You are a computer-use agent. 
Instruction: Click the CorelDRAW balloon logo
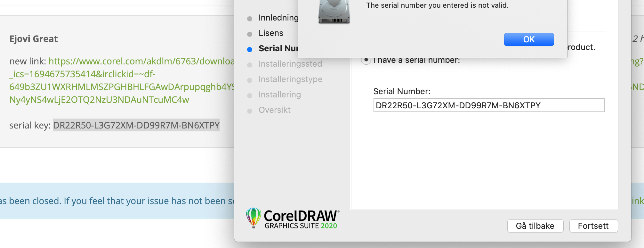(254, 217)
